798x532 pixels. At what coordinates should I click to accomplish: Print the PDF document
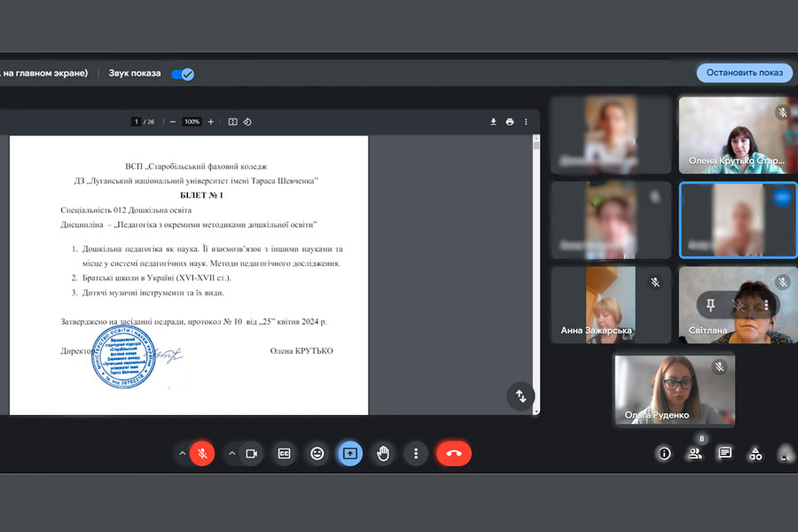510,121
